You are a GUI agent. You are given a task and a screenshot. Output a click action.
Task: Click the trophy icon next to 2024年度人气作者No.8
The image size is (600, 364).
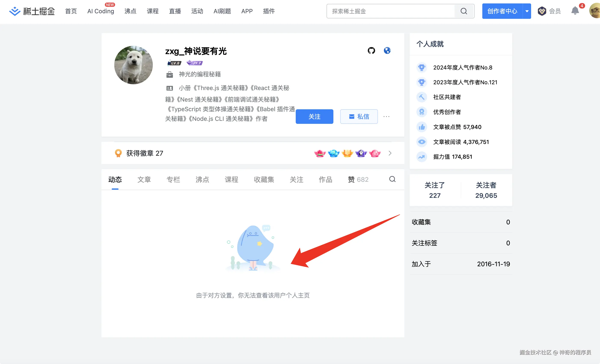coord(422,67)
